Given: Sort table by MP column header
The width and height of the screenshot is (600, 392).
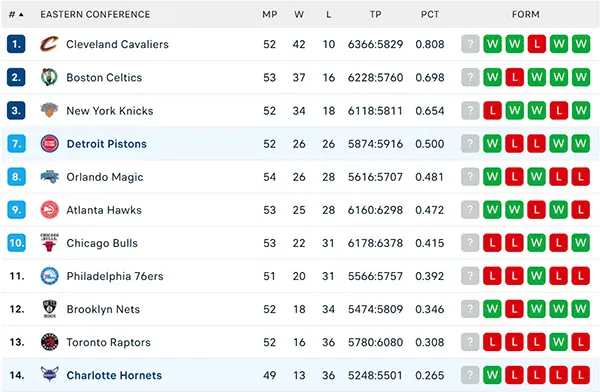Looking at the screenshot, I should (270, 15).
